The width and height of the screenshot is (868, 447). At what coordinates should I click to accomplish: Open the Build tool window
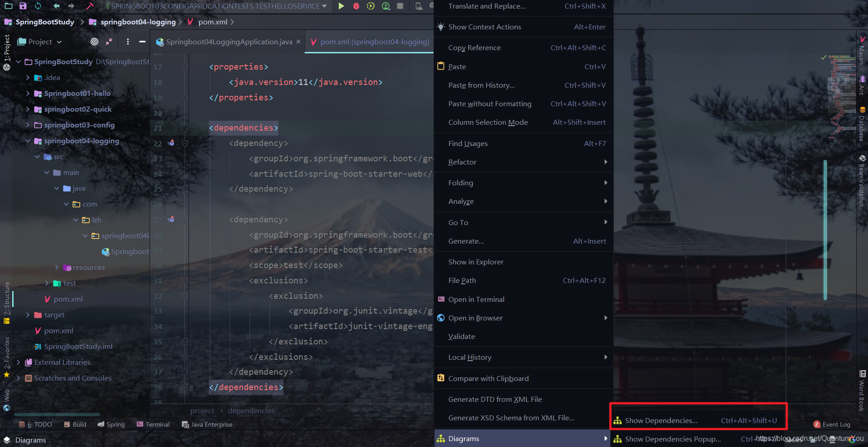coord(75,424)
